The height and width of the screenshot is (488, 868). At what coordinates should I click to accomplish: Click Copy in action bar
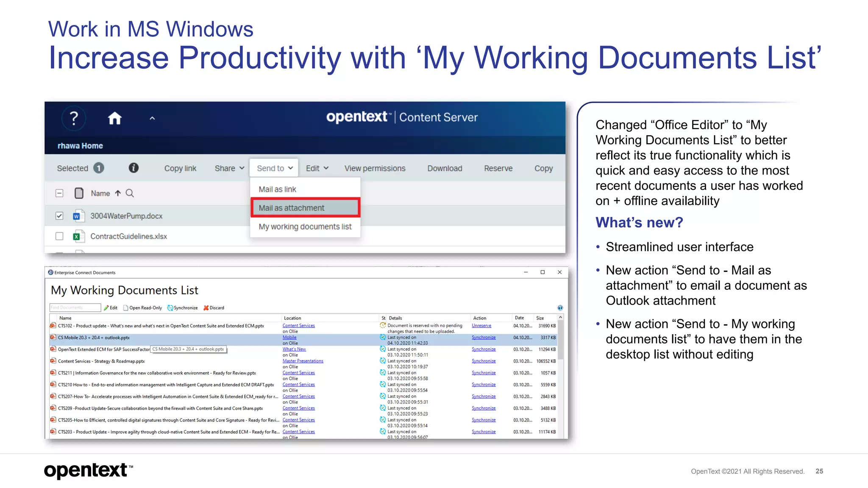click(543, 168)
